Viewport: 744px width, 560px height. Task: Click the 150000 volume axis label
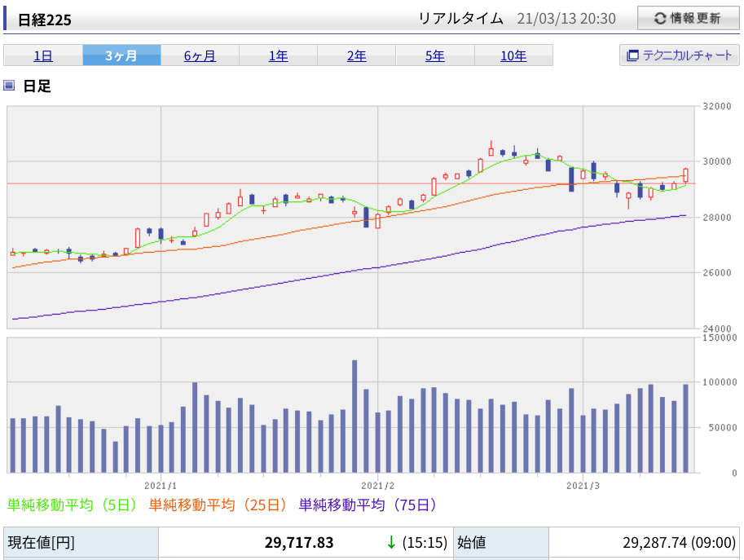point(720,338)
